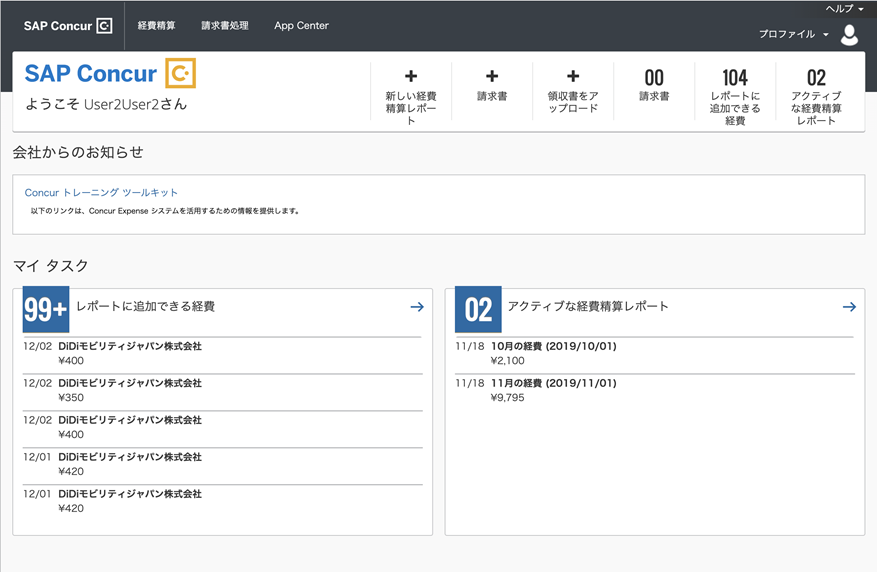877x572 pixels.
Task: Click the ¥9,795 report amount
Action: pyautogui.click(x=507, y=398)
